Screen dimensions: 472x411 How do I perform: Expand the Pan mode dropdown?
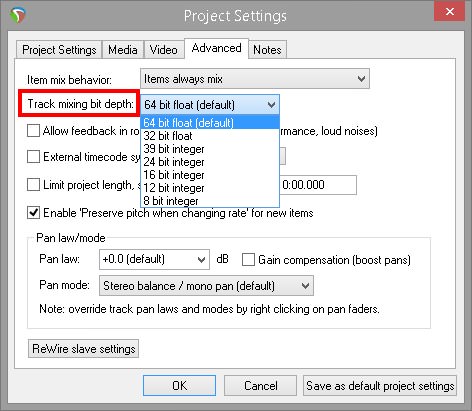(206, 286)
